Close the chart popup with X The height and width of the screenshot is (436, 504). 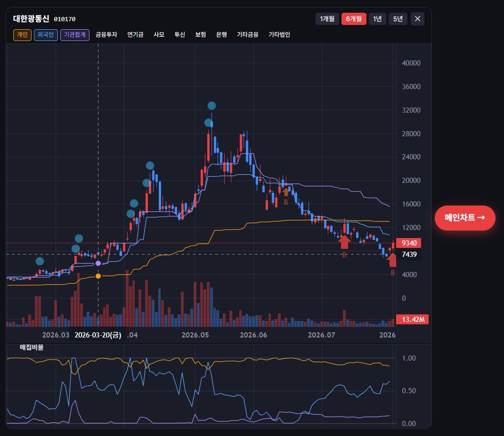[x=417, y=19]
